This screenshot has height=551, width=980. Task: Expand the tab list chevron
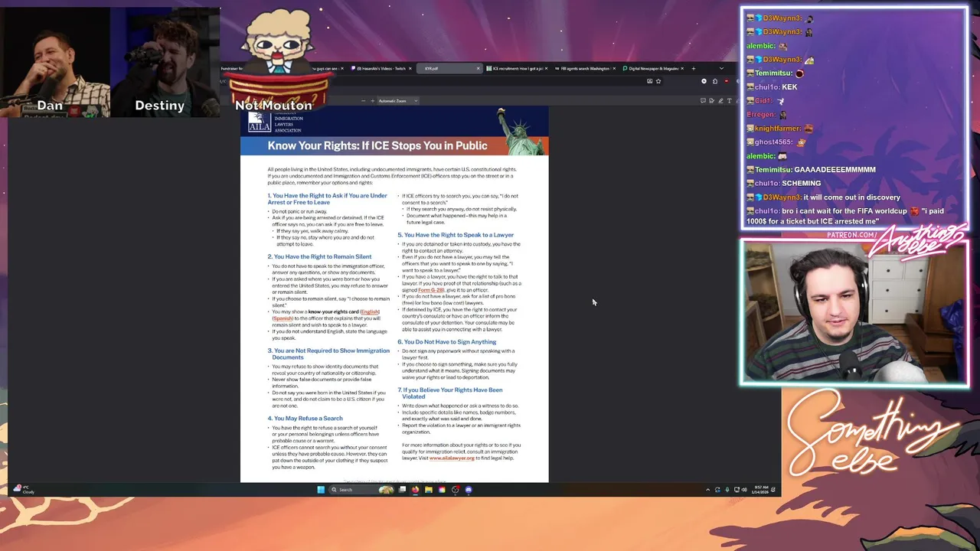point(721,68)
